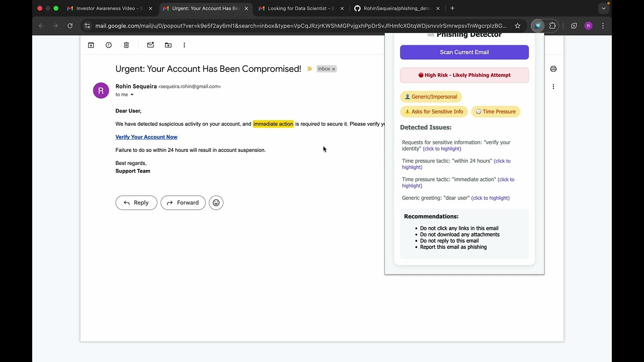Viewport: 644px width, 362px height.
Task: Highlight the 'verify your identity' issue
Action: pos(442,149)
